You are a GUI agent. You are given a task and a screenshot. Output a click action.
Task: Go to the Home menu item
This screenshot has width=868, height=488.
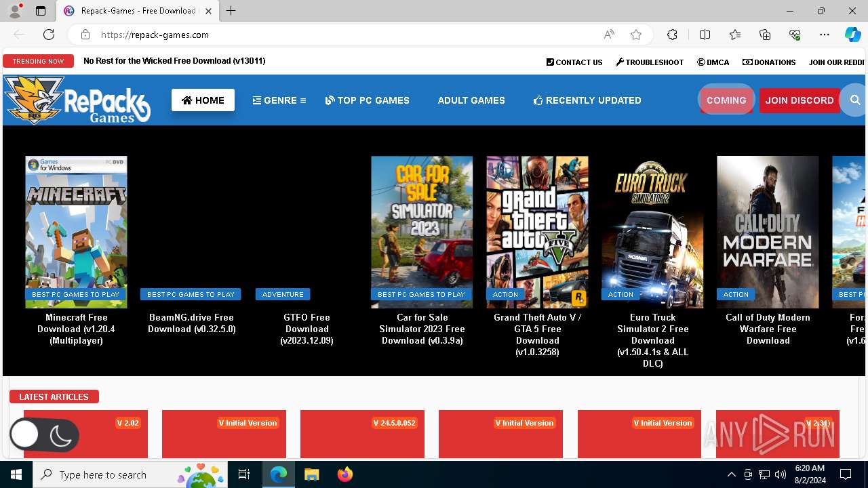click(x=203, y=100)
